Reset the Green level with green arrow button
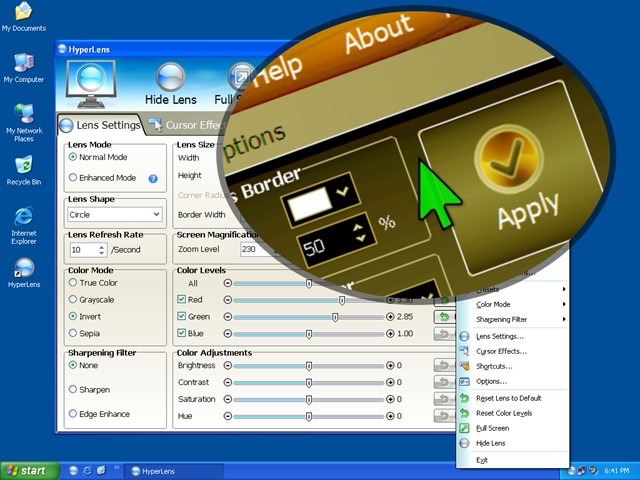Viewport: 640px width, 480px height. [x=444, y=317]
